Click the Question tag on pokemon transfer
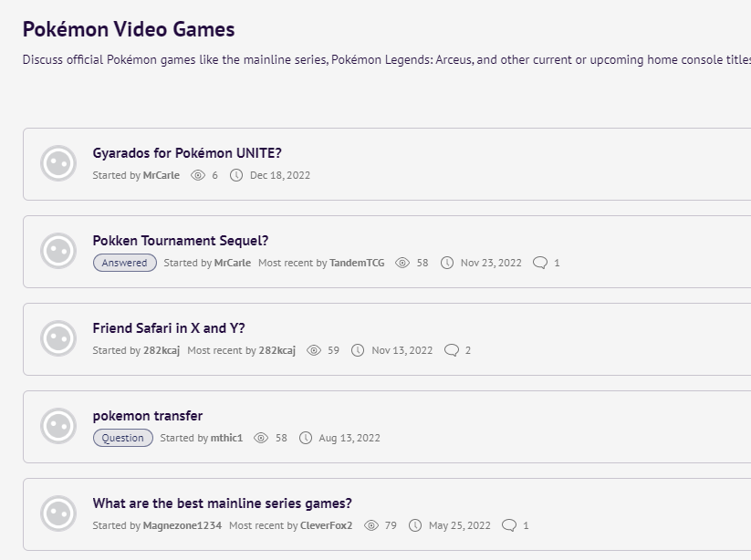This screenshot has width=751, height=560. 122,439
